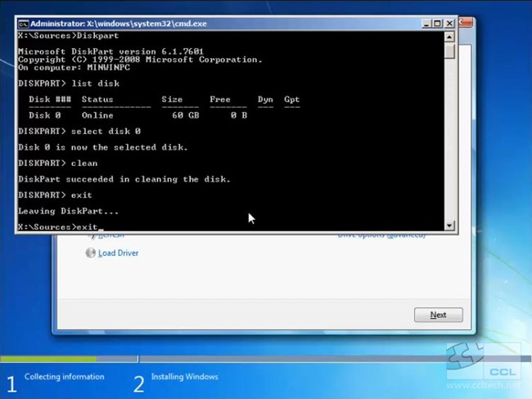Screen dimensions: 532x399
Task: Click the cmd.exe title bar system icon
Action: (x=24, y=24)
